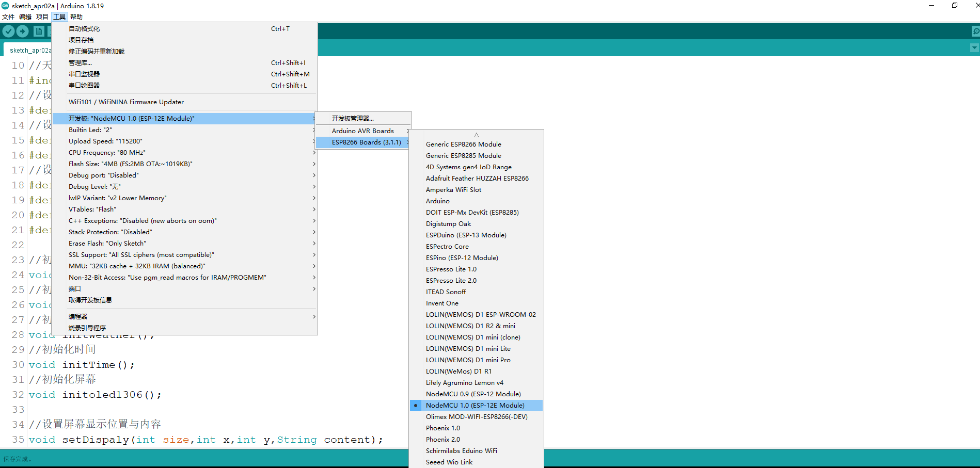The height and width of the screenshot is (468, 980).
Task: Expand Stack Protection submenu
Action: [x=185, y=232]
